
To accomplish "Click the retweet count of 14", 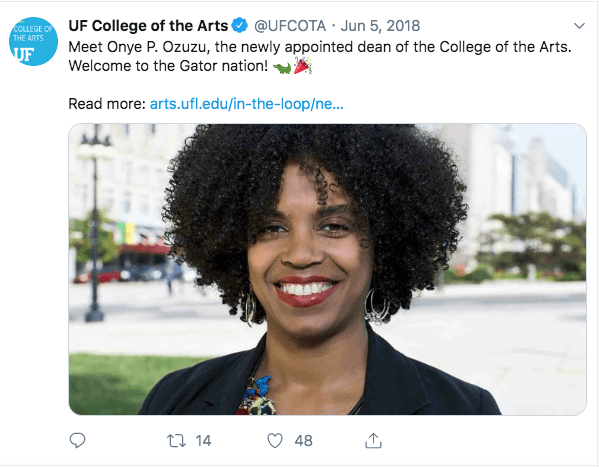I will click(x=203, y=441).
